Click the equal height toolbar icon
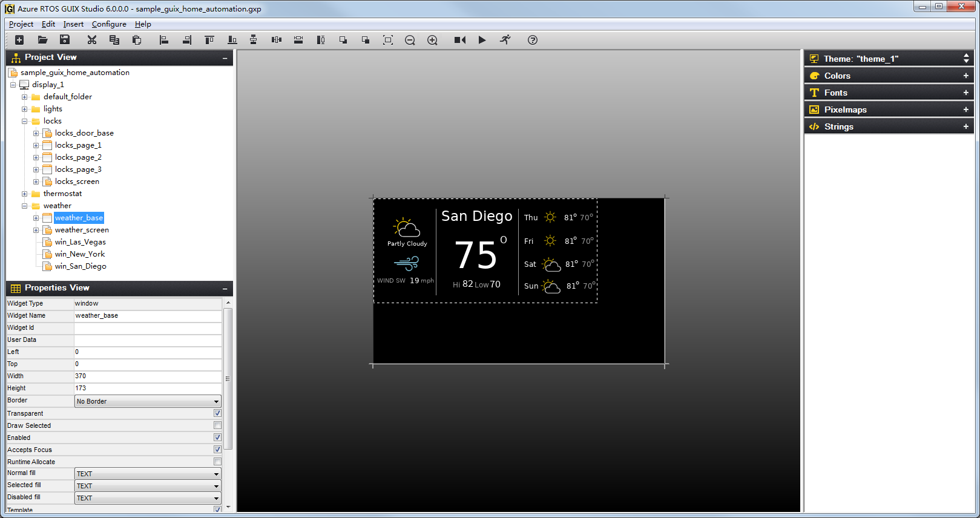The image size is (980, 518). point(321,40)
